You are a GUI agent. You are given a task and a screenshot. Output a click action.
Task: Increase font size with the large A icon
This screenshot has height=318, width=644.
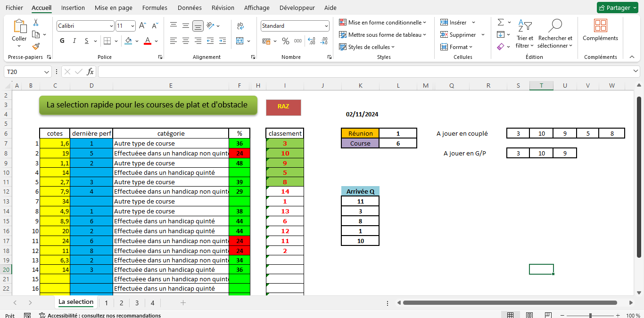142,26
